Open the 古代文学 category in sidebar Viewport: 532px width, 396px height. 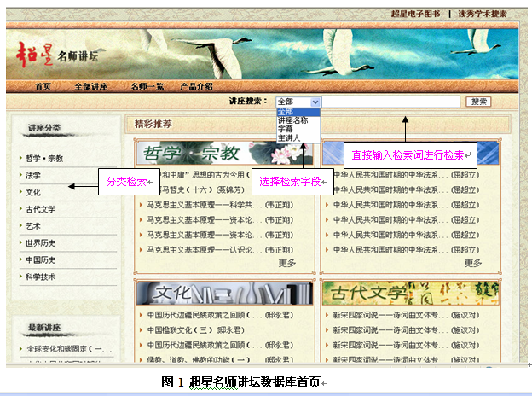[x=41, y=209]
